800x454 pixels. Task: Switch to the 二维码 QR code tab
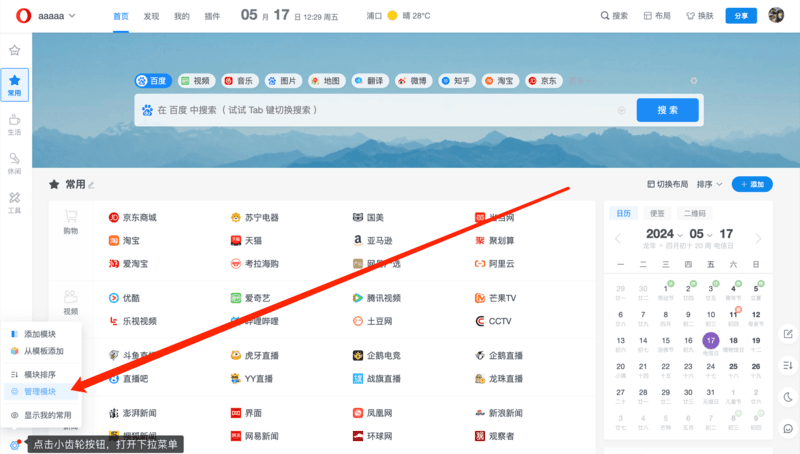694,213
